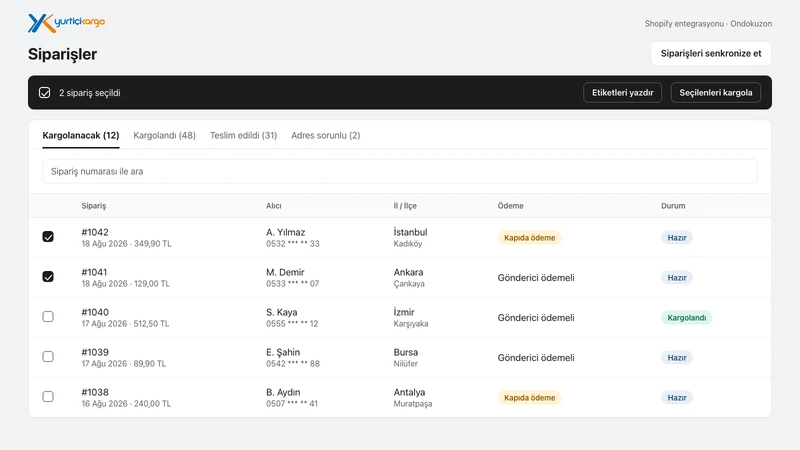This screenshot has height=450, width=800.
Task: Click recipient E. Şahin
Action: pos(283,352)
